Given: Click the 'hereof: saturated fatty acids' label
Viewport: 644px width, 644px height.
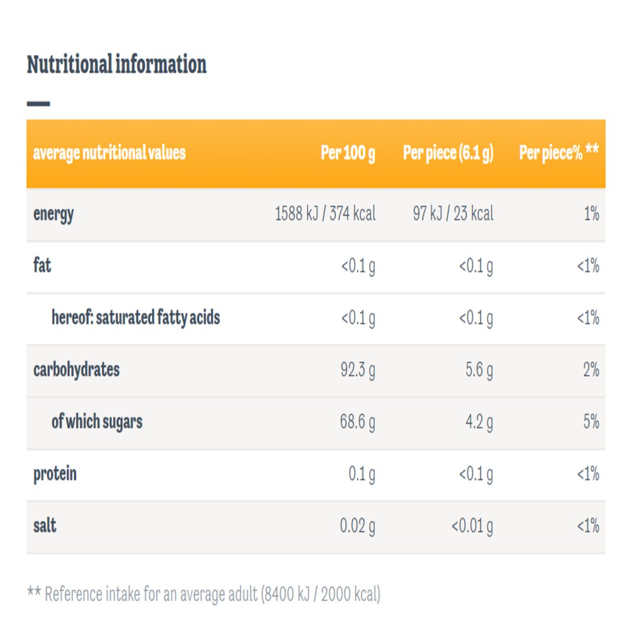Looking at the screenshot, I should click(136, 318).
